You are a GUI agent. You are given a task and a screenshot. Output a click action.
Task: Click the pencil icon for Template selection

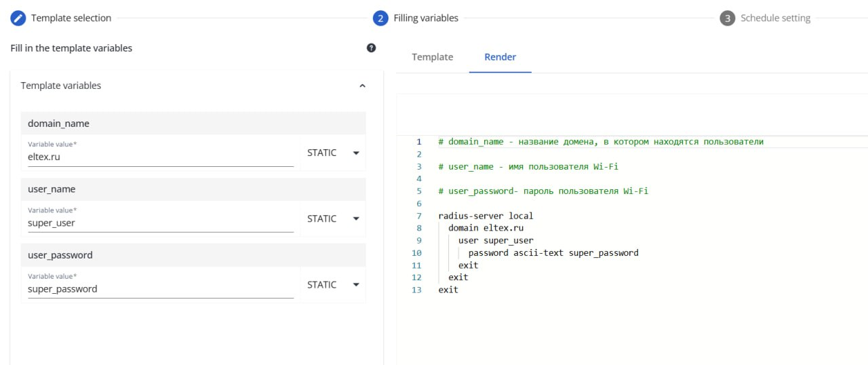tap(18, 18)
